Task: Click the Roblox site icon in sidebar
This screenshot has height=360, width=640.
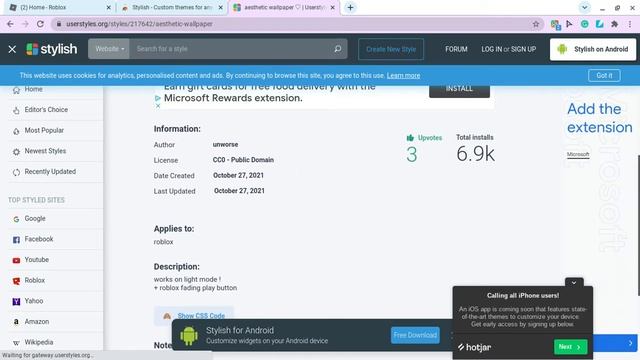Action: click(16, 281)
